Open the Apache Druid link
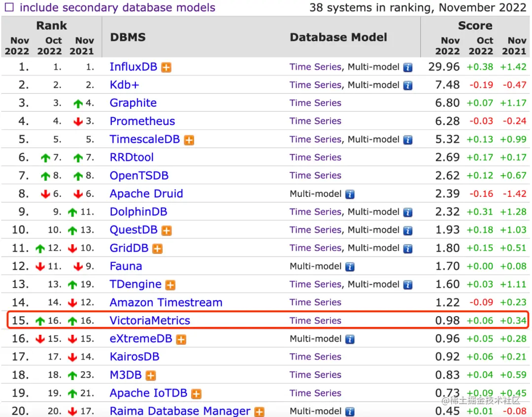532x417 pixels. [146, 193]
